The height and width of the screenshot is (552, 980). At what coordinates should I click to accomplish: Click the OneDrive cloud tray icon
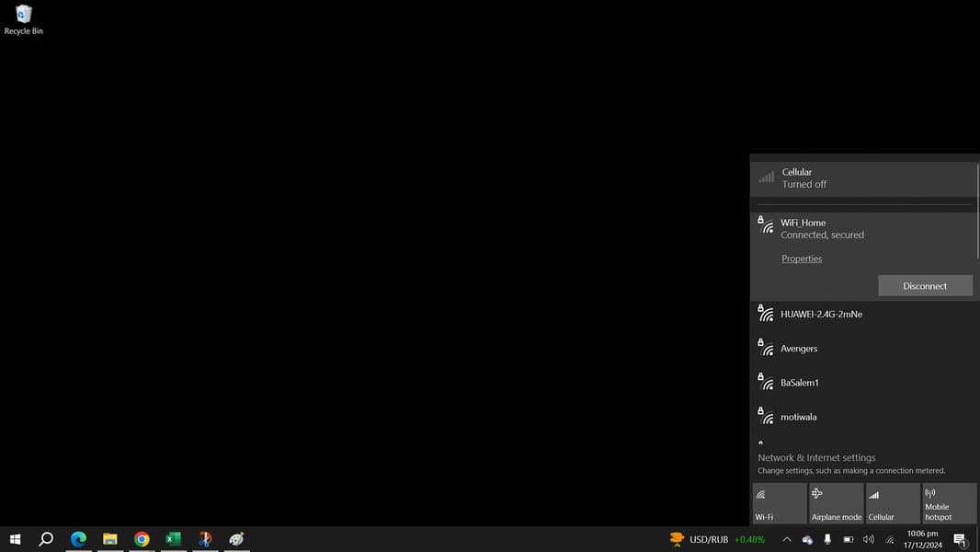807,539
